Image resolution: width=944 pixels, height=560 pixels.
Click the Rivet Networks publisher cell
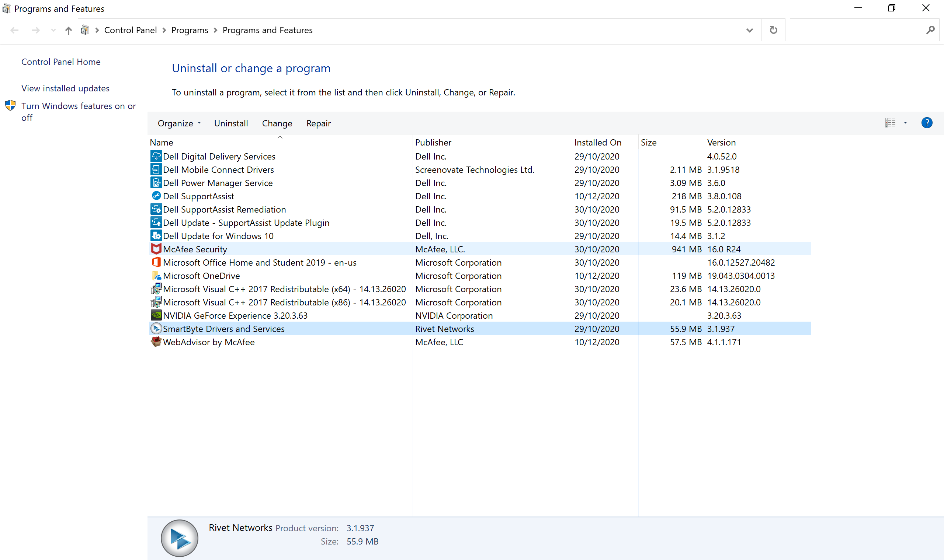444,329
